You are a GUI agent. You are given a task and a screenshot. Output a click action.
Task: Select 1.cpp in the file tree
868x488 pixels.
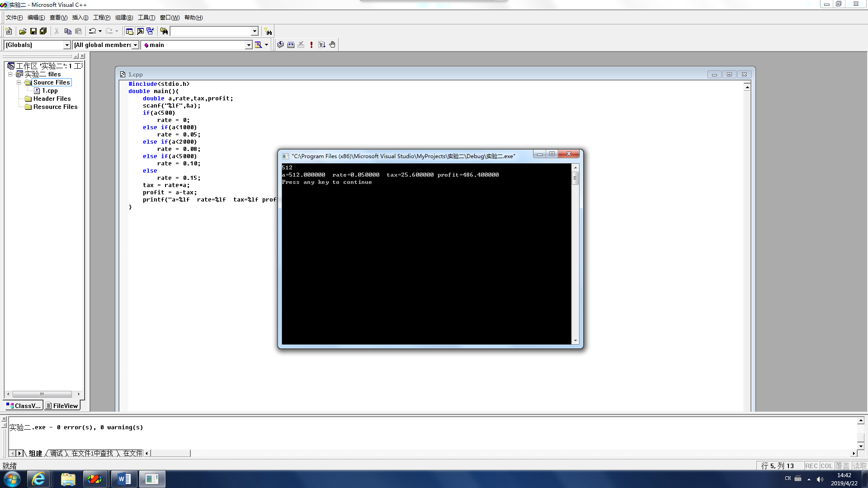[x=50, y=90]
